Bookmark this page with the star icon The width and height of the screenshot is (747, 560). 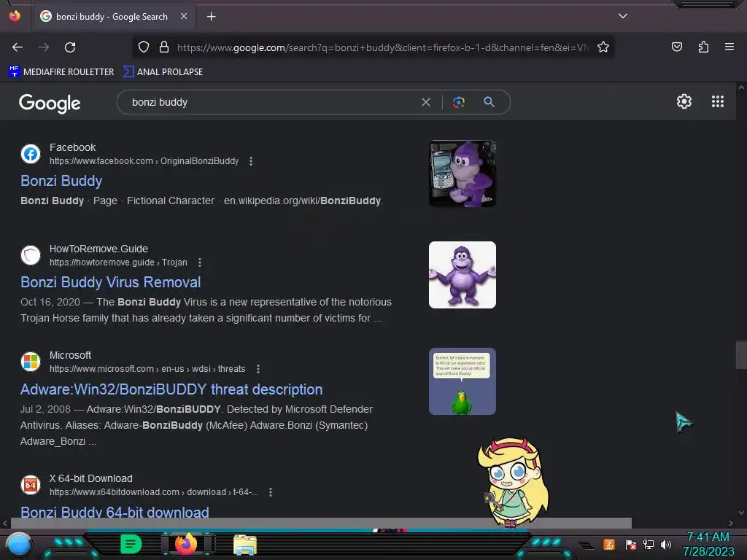pos(603,47)
